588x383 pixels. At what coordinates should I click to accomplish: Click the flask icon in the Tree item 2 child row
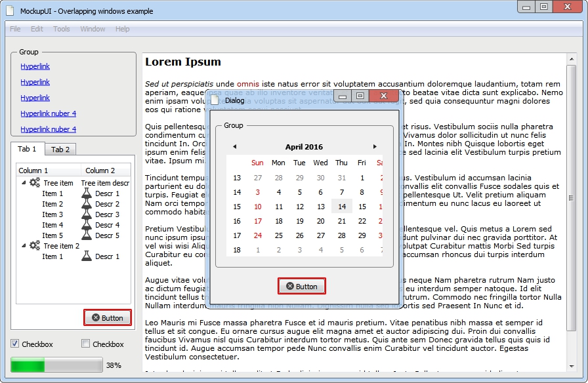(87, 256)
